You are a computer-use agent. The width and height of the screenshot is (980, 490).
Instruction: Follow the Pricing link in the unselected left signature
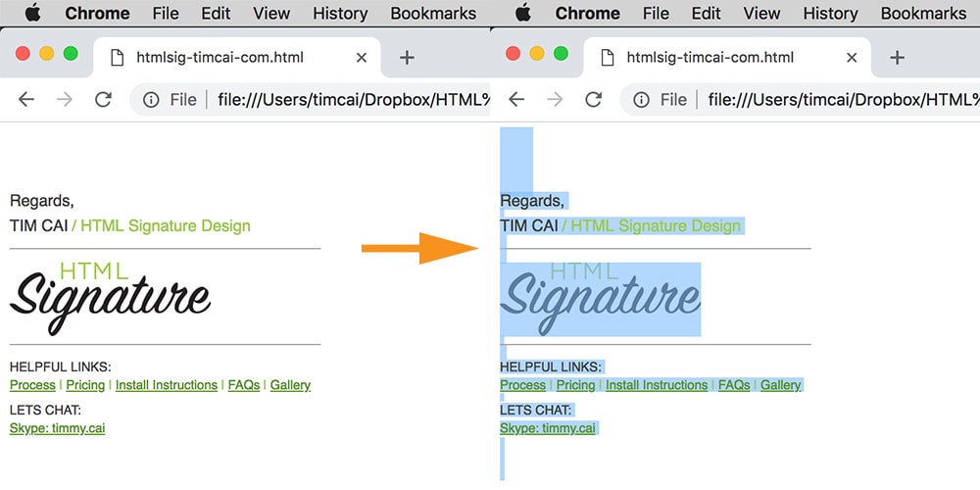point(85,385)
